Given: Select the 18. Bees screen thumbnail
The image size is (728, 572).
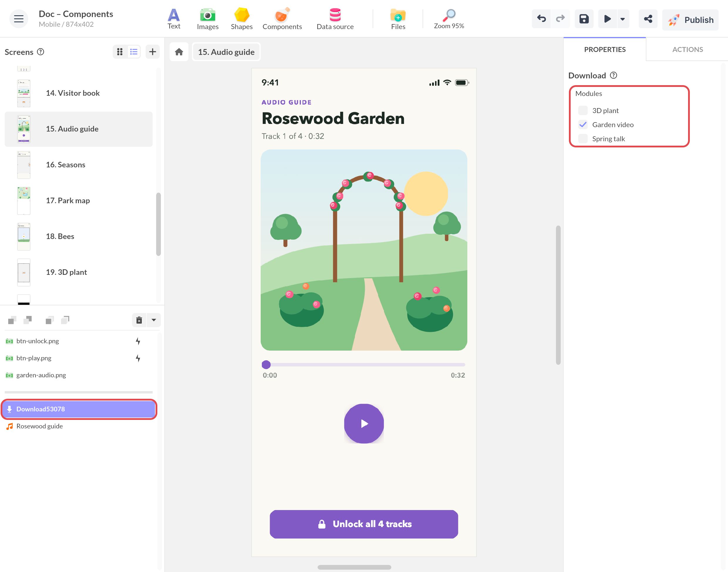Looking at the screenshot, I should [x=23, y=236].
